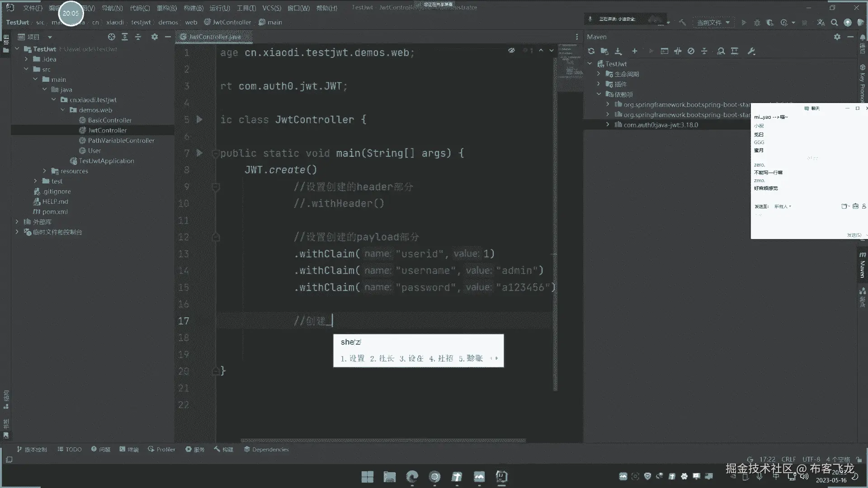Click run gutter icon beside main method
868x488 pixels.
[199, 153]
